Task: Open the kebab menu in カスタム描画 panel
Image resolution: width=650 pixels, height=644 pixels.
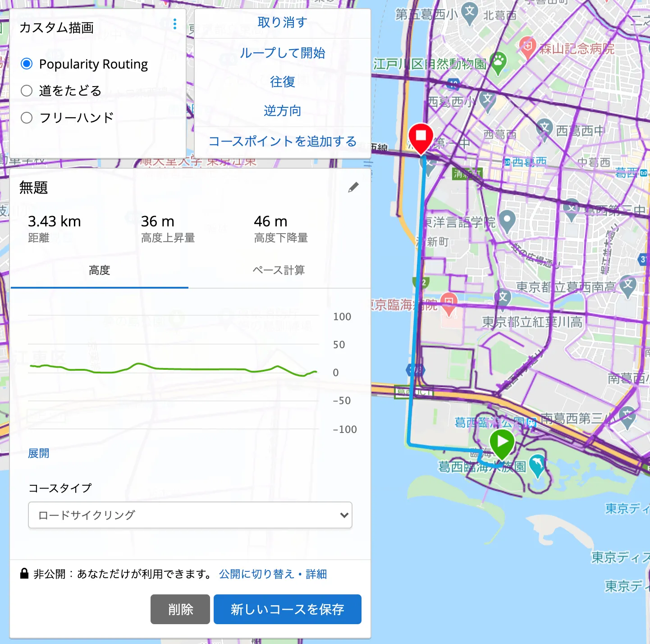Action: point(174,23)
